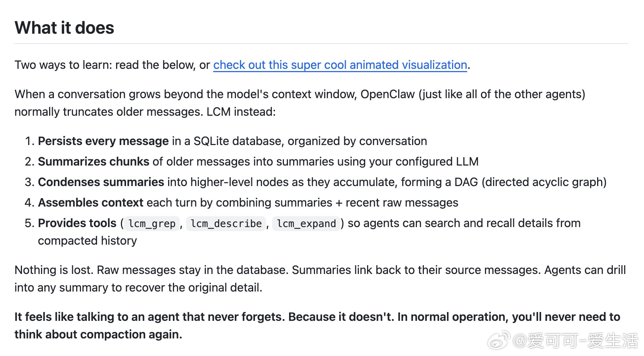This screenshot has height=356, width=644.
Task: Click the bold "Persists every message" text
Action: coord(103,141)
